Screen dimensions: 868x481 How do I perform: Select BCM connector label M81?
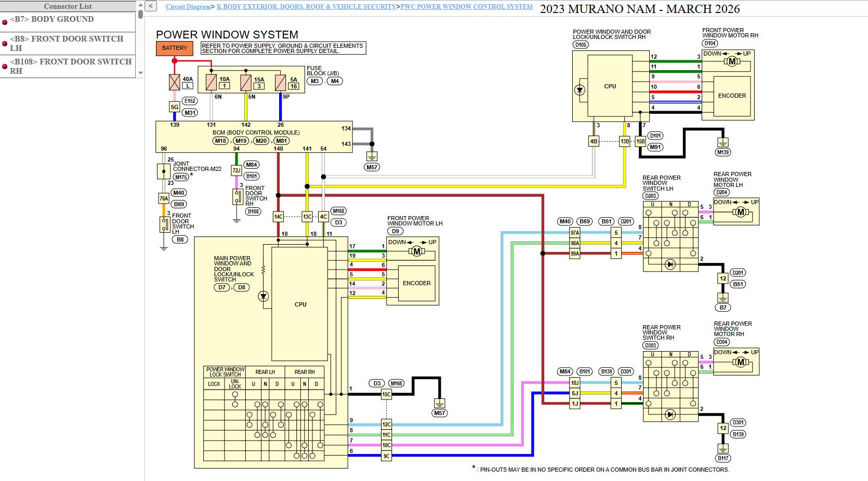pos(281,141)
